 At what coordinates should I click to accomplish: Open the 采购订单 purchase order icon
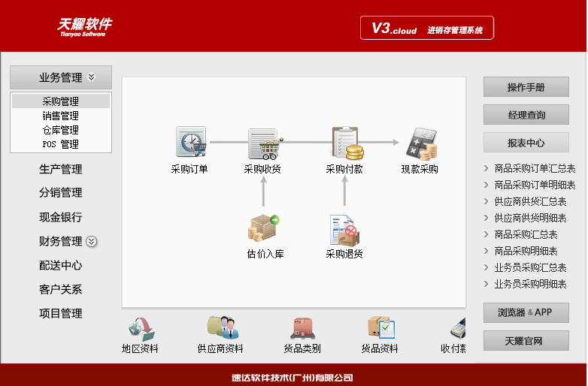(x=191, y=141)
